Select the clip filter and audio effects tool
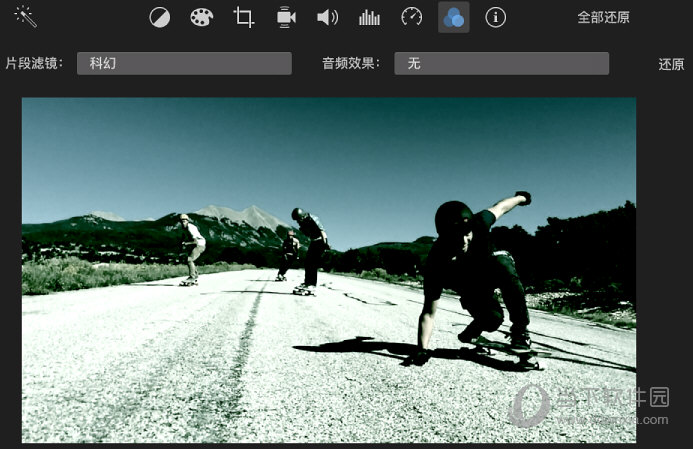This screenshot has height=449, width=693. tap(453, 18)
